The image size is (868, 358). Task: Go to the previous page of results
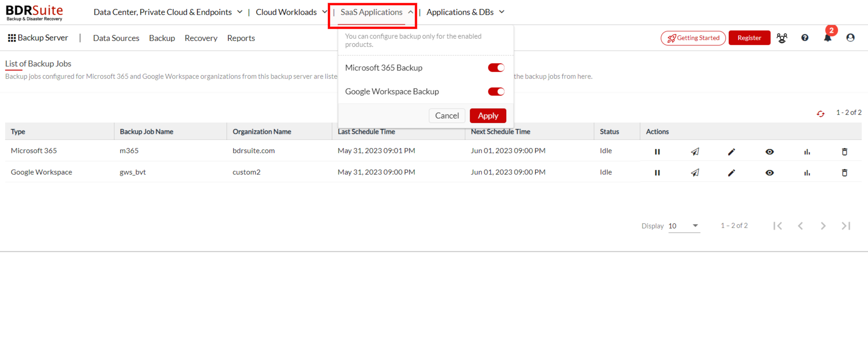[801, 226]
